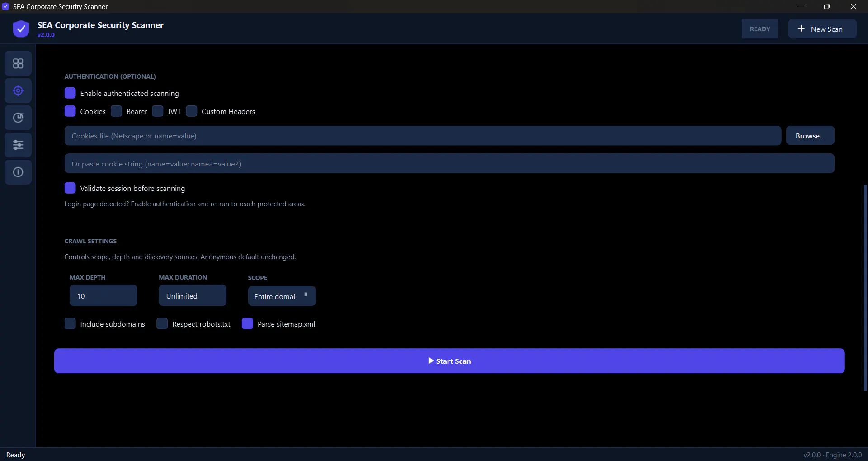Click the app icon in title bar
The image size is (868, 461).
tap(5, 6)
